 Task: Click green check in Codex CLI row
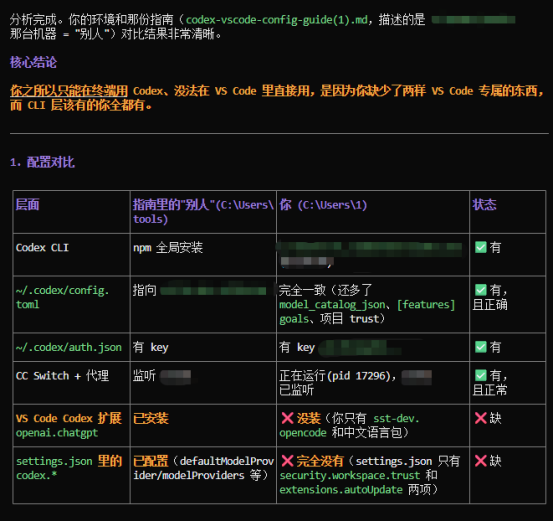click(481, 247)
